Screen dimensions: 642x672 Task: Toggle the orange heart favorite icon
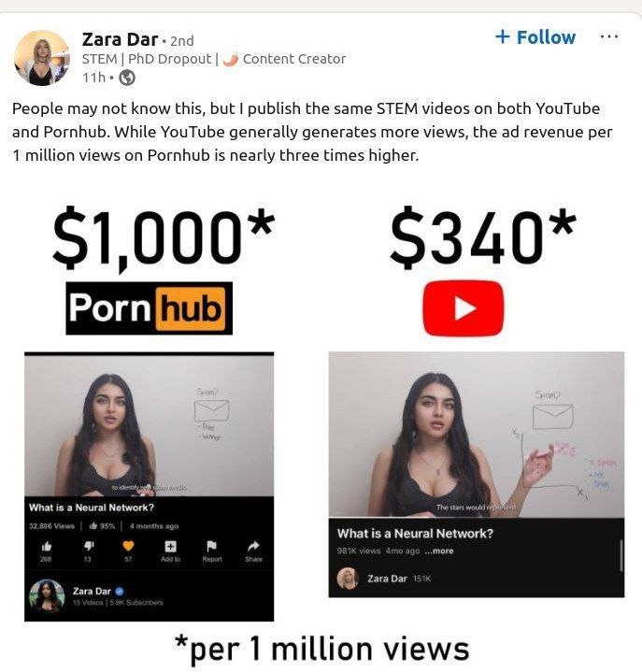coord(128,546)
